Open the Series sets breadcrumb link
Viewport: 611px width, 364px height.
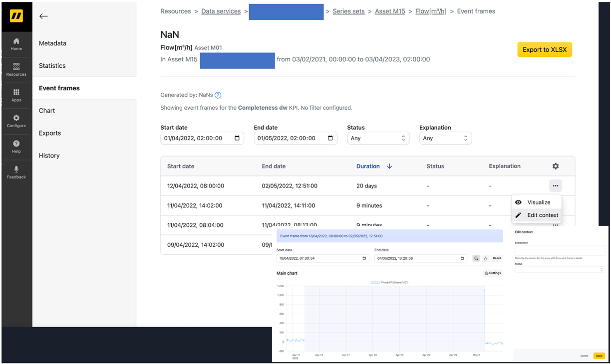coord(348,11)
